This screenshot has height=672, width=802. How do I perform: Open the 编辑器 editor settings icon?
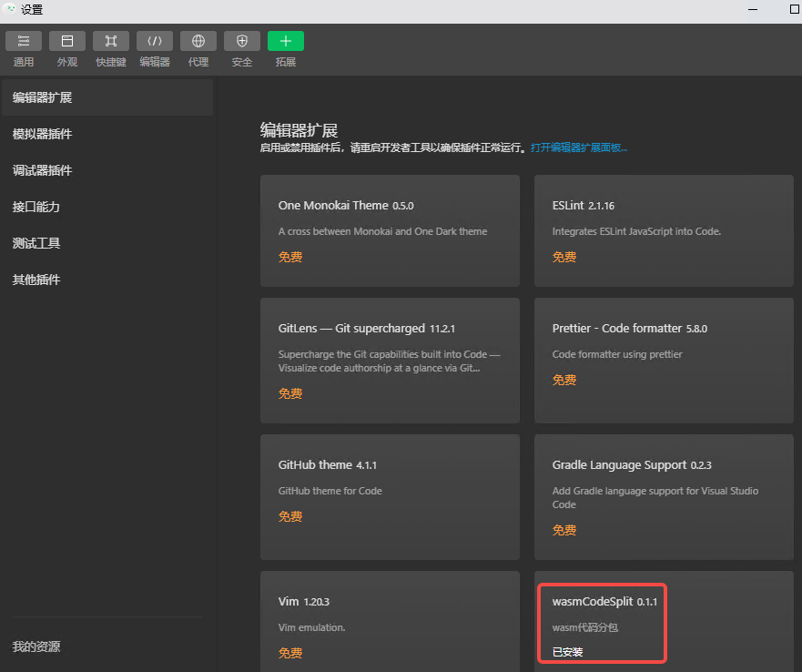(155, 41)
